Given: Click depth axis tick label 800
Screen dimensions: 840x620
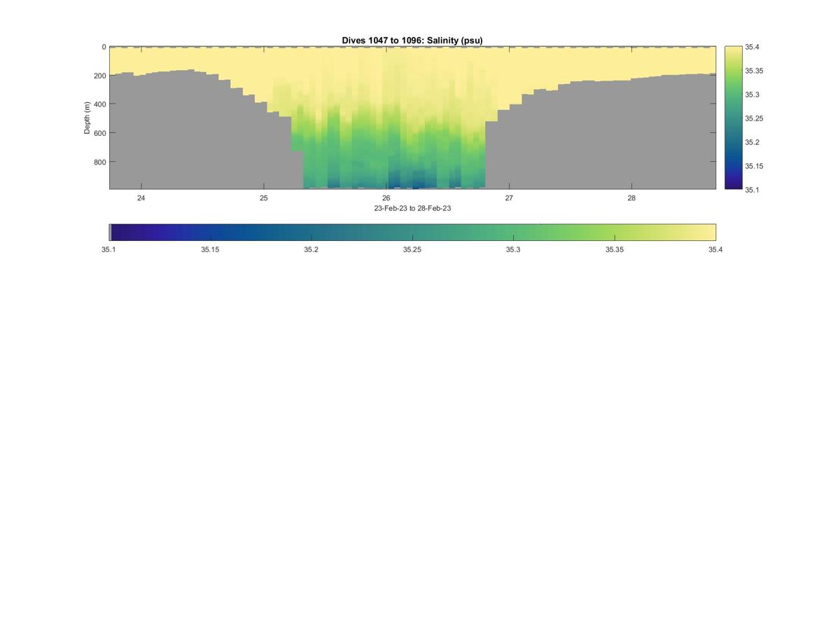Looking at the screenshot, I should (100, 162).
